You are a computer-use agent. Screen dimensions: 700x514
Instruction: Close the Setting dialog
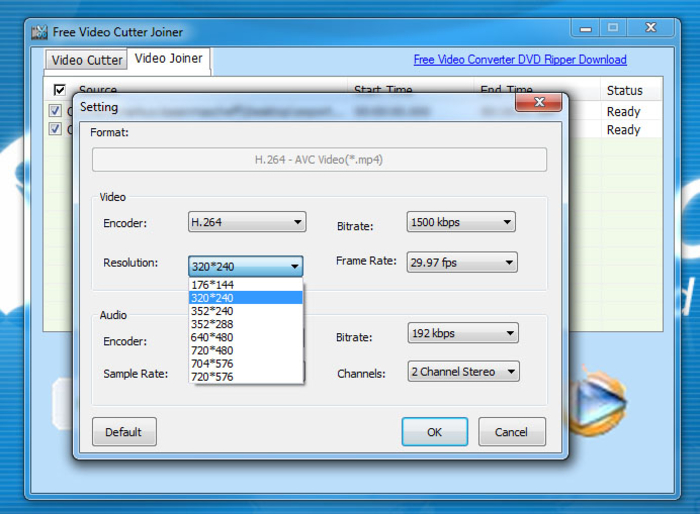pyautogui.click(x=539, y=102)
